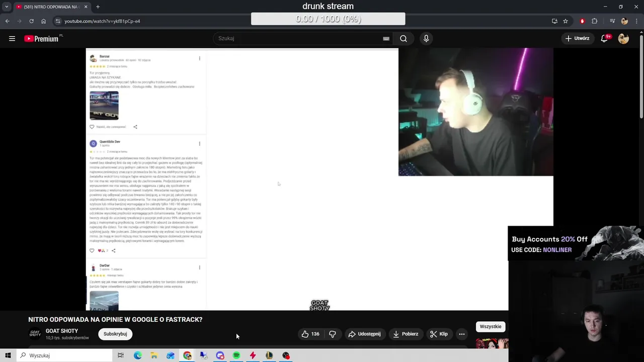Open the recommended video thumbnail below Wszystkie
The height and width of the screenshot is (362, 644).
[x=492, y=343]
